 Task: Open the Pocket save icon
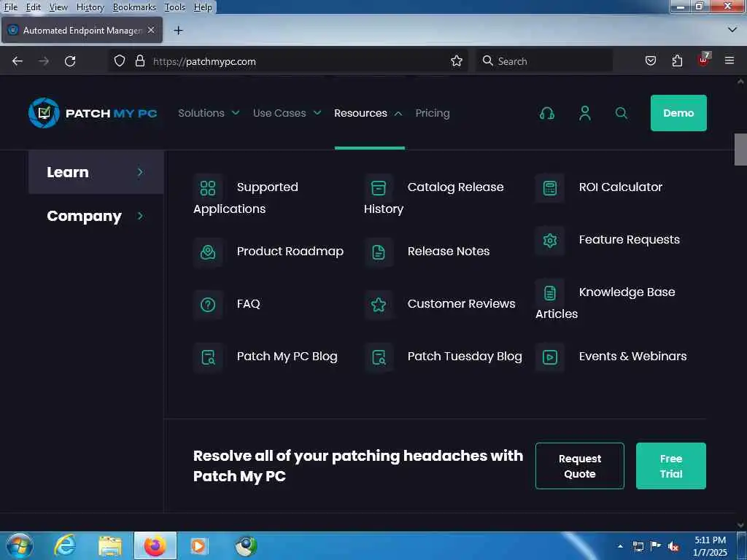650,61
